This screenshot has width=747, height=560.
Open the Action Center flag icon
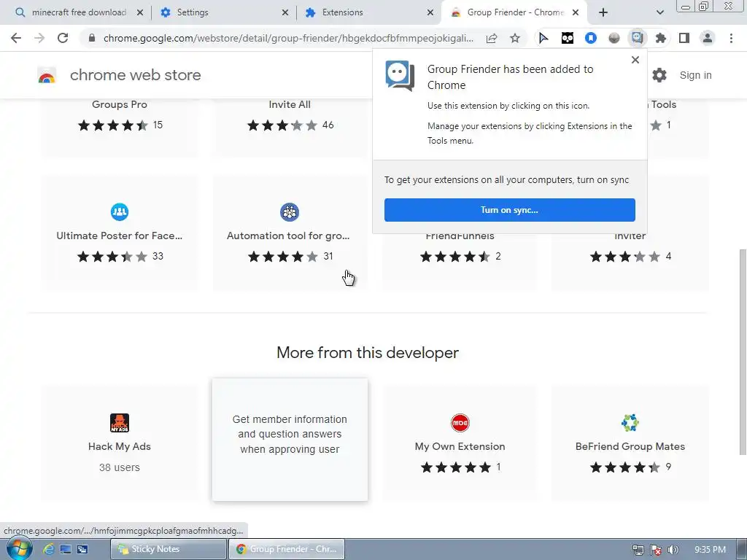pos(656,550)
